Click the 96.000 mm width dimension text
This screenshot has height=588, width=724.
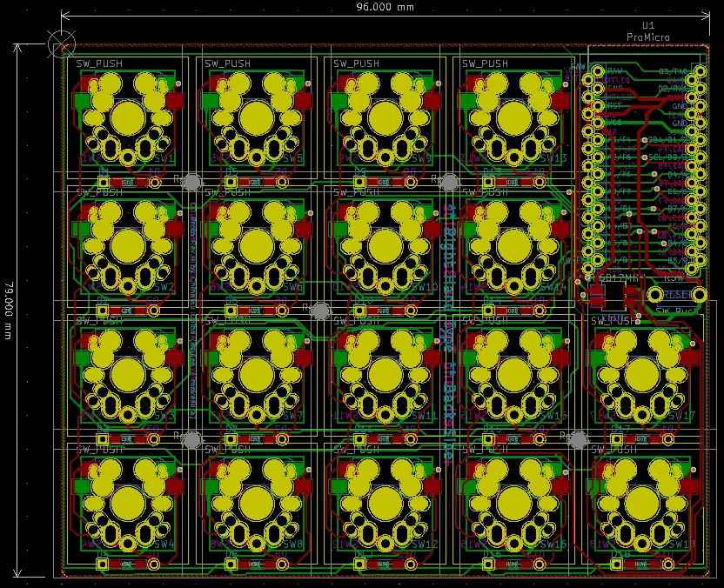coord(385,7)
